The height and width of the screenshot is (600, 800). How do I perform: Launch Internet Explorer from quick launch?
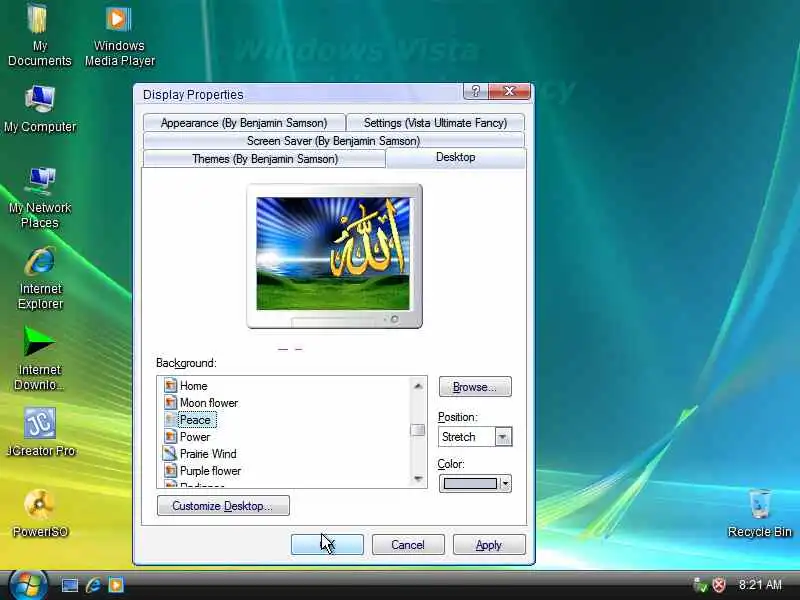pyautogui.click(x=93, y=585)
